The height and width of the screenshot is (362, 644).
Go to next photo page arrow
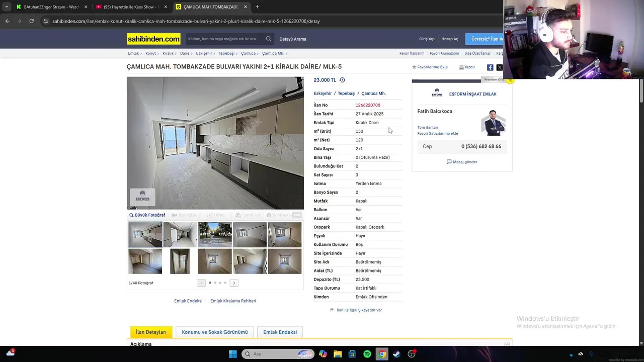(x=234, y=283)
